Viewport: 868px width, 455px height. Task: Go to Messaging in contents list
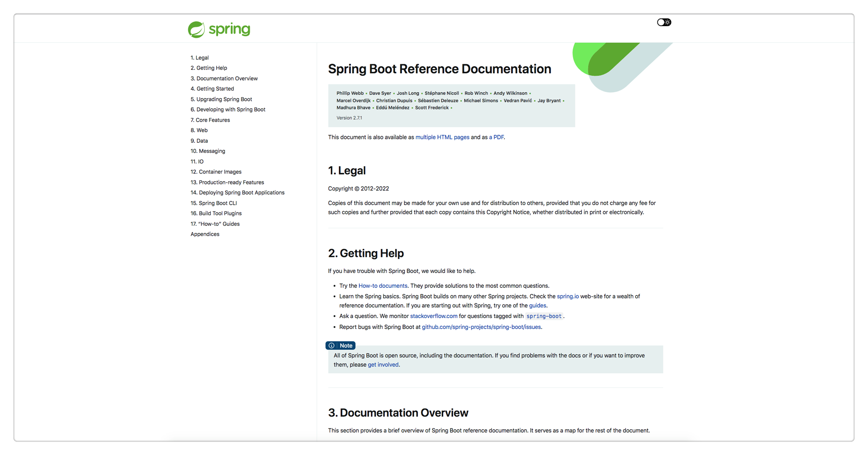tap(208, 151)
